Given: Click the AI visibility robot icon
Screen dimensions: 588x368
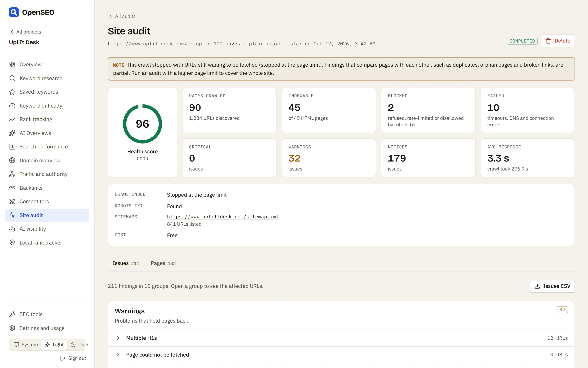Looking at the screenshot, I should coord(12,229).
